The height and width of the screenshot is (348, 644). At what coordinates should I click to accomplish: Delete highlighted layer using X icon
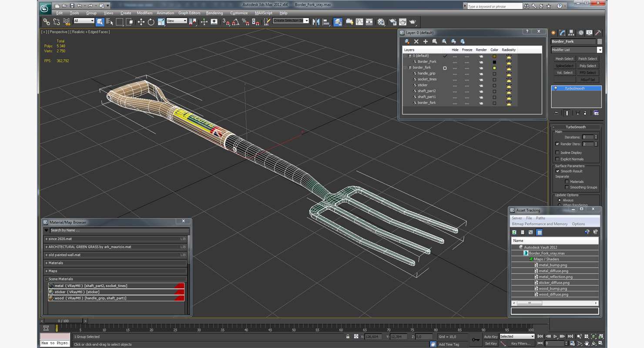[416, 41]
